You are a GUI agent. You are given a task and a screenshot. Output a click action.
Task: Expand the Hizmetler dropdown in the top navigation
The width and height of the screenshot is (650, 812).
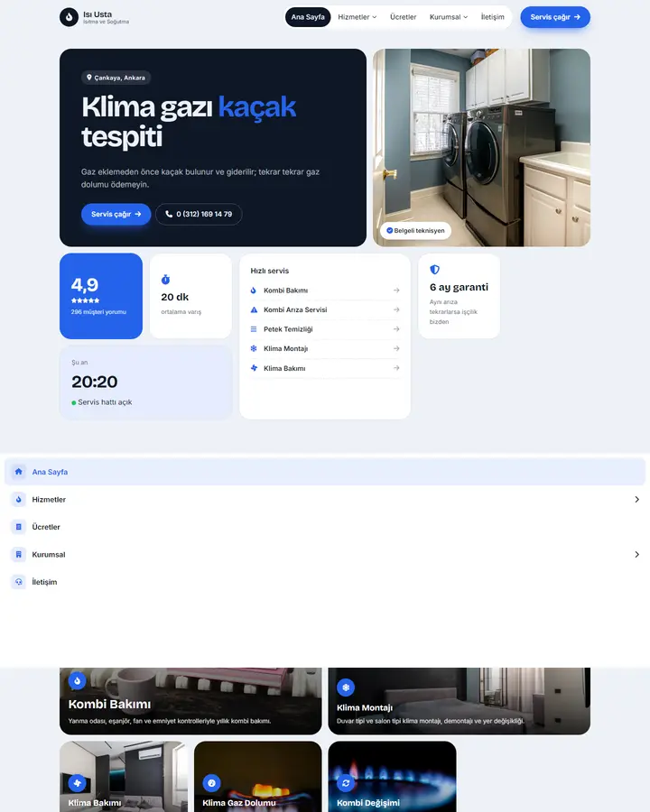pos(357,17)
